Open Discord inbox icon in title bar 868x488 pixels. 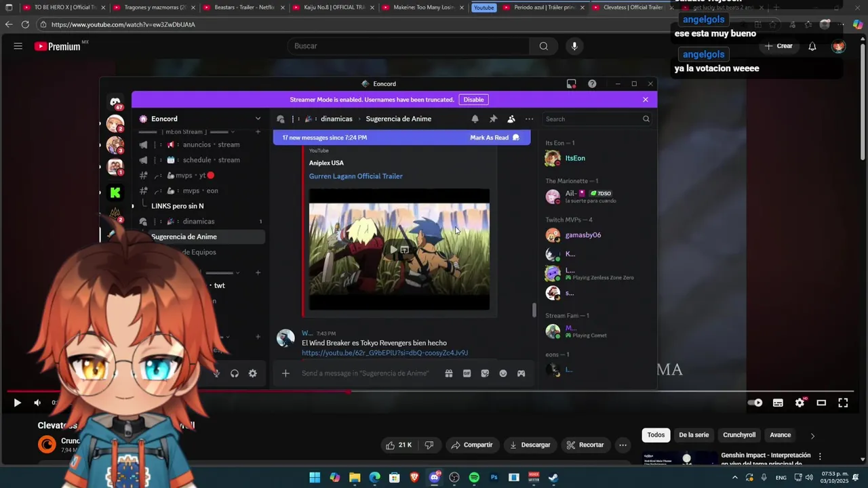tap(572, 84)
